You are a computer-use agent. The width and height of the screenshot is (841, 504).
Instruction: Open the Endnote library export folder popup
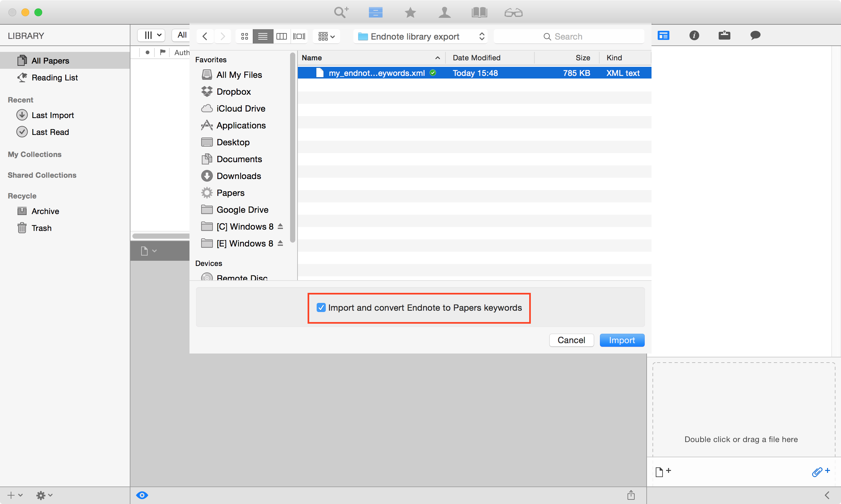(420, 36)
